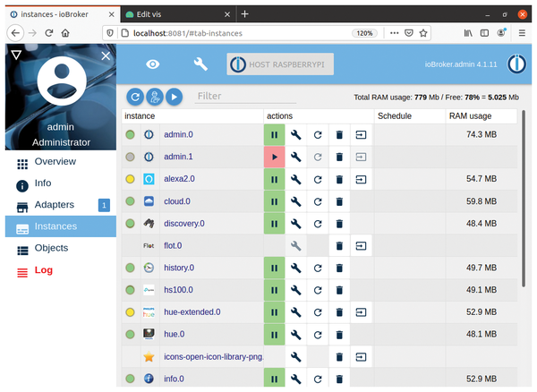Click the eye icon in header
The height and width of the screenshot is (392, 537).
[x=153, y=64]
